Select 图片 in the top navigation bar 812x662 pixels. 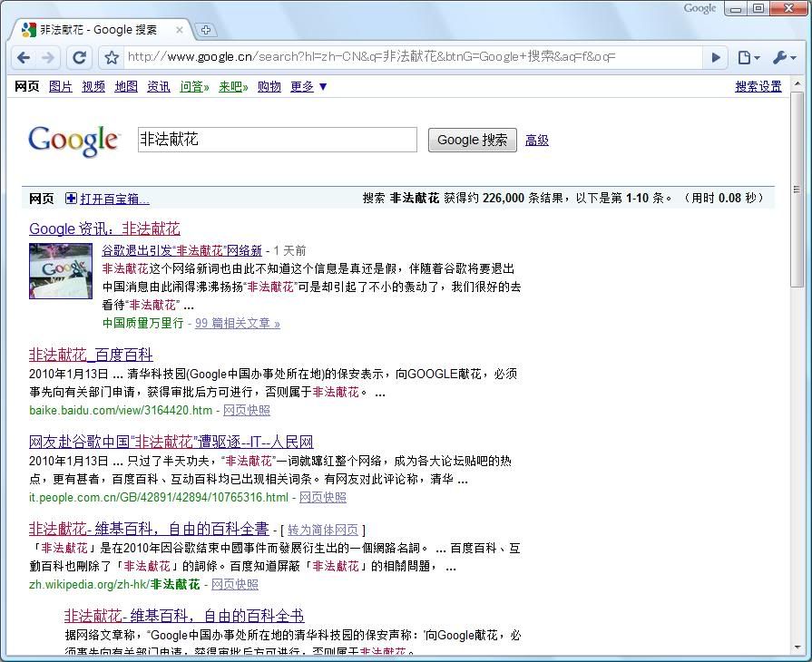point(61,87)
